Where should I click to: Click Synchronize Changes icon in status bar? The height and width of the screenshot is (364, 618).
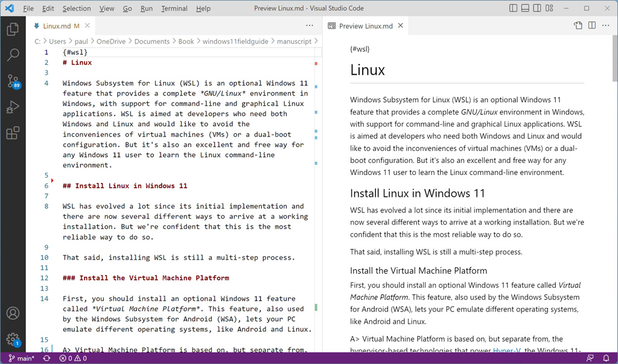46,359
